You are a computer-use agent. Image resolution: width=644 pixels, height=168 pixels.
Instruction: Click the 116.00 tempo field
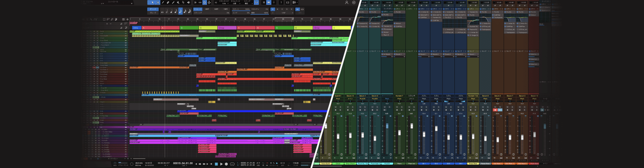pyautogui.click(x=296, y=163)
